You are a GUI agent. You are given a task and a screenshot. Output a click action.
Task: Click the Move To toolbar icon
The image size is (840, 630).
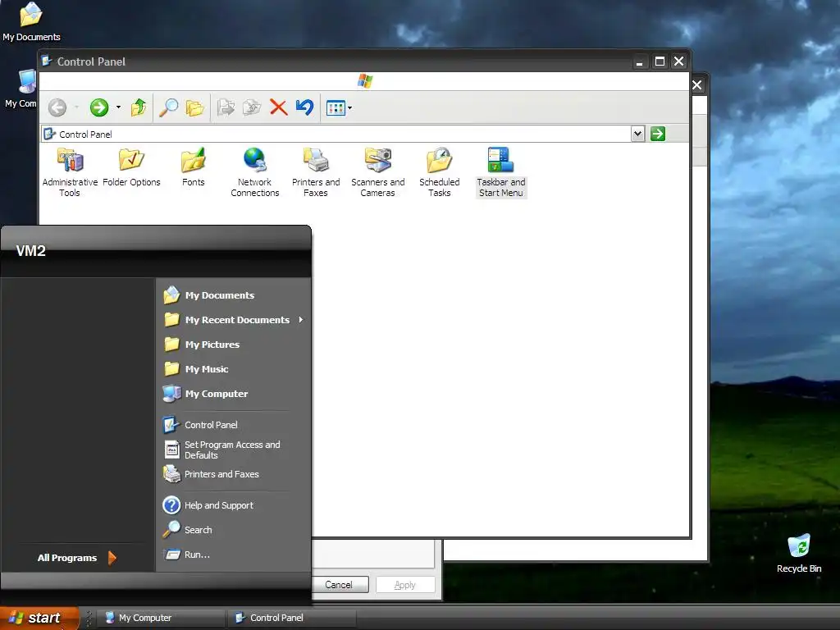[x=226, y=107]
